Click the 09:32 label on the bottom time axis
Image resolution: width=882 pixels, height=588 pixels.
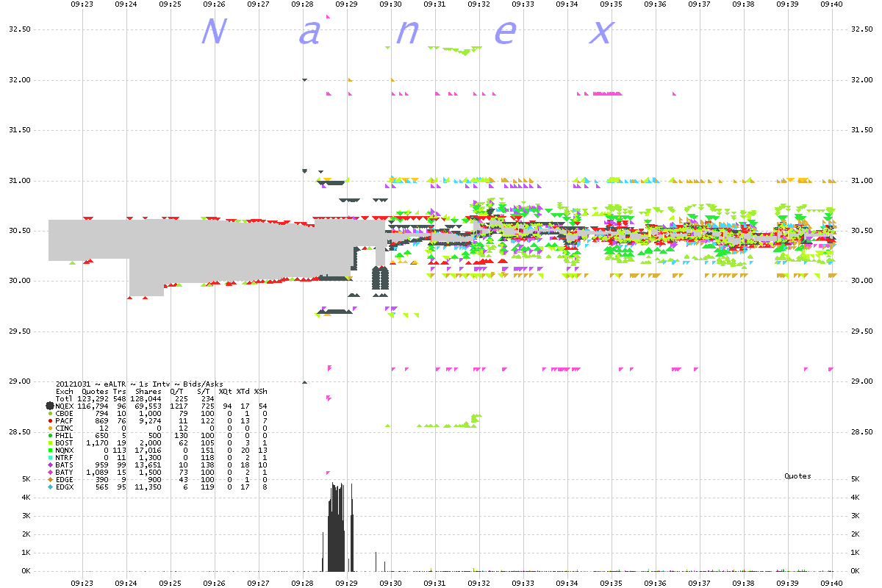tap(479, 584)
